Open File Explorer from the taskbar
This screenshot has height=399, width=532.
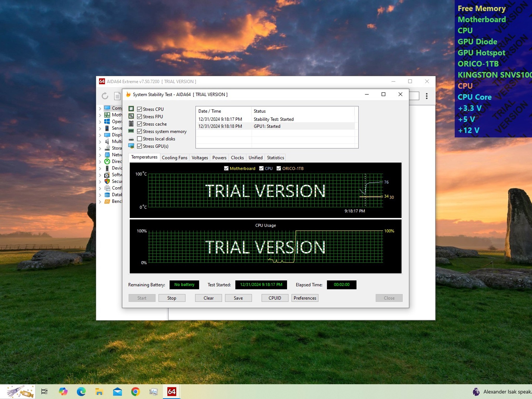pyautogui.click(x=99, y=391)
